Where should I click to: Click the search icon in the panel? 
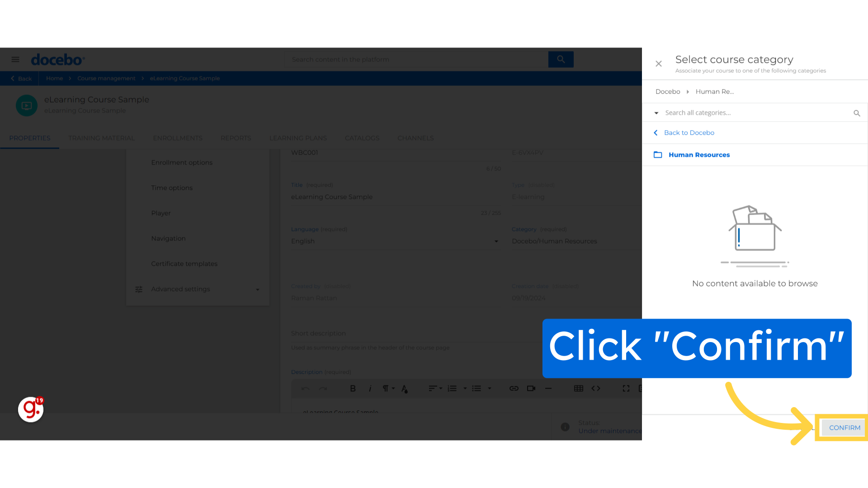pos(857,113)
